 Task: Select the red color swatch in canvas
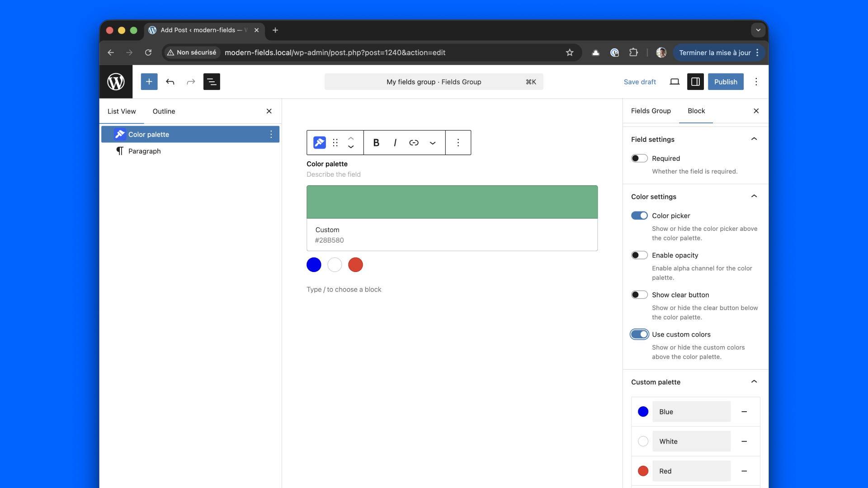coord(355,265)
